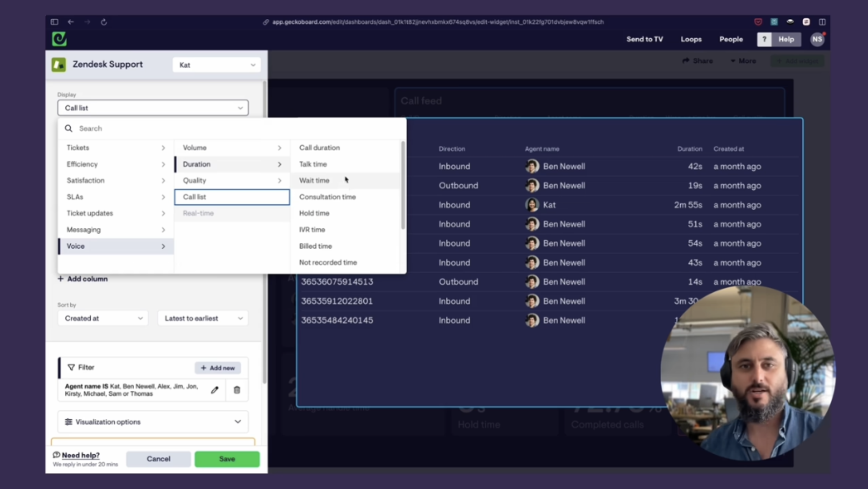Click the Zendesk Support app icon
This screenshot has width=868, height=489.
(x=59, y=64)
